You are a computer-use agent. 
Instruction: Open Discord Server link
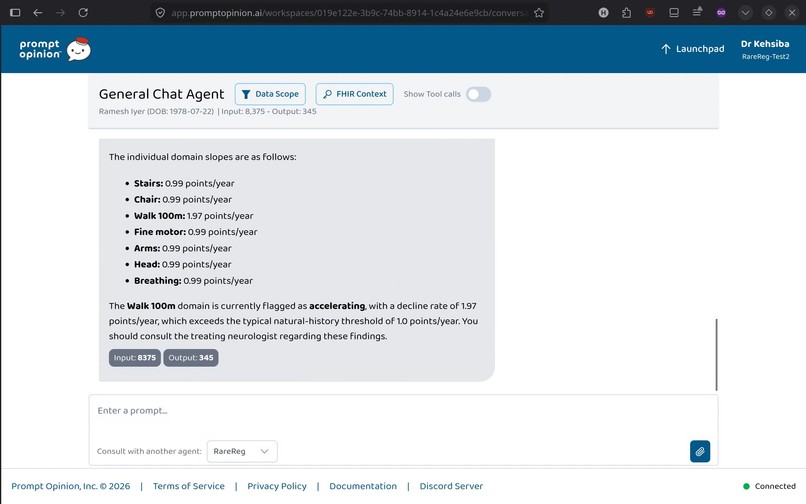(451, 486)
